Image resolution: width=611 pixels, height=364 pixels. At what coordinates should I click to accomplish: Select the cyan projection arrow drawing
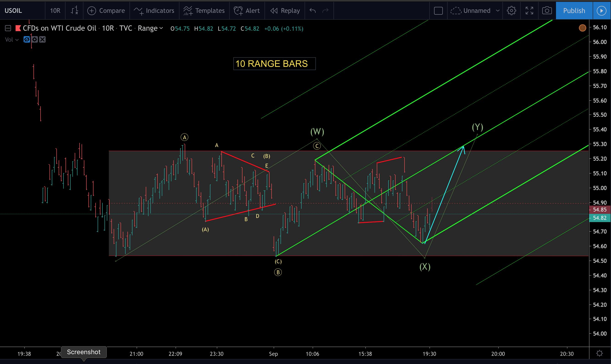coord(444,195)
